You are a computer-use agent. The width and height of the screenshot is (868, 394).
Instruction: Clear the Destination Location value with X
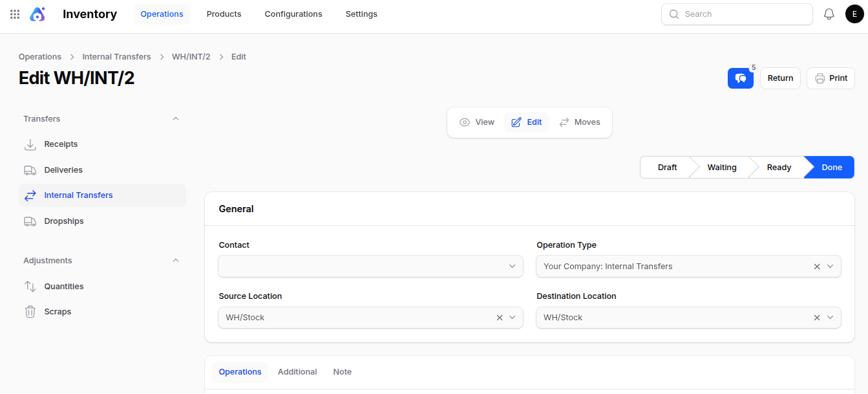coord(817,318)
